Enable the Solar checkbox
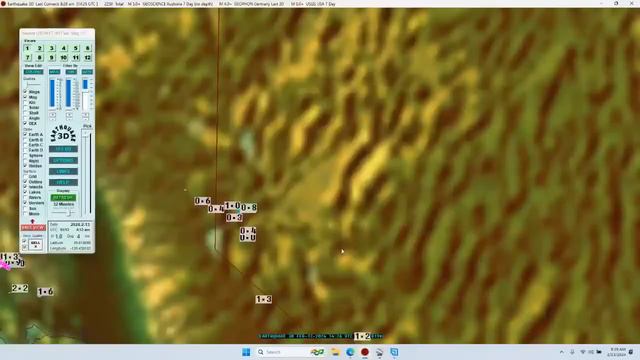The height and width of the screenshot is (360, 640). point(25,107)
